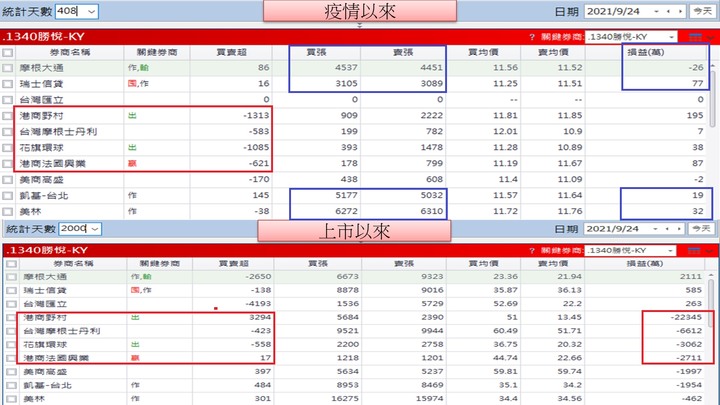
Task: Expand chevron at right of 408-day panel header
Action: click(711, 38)
